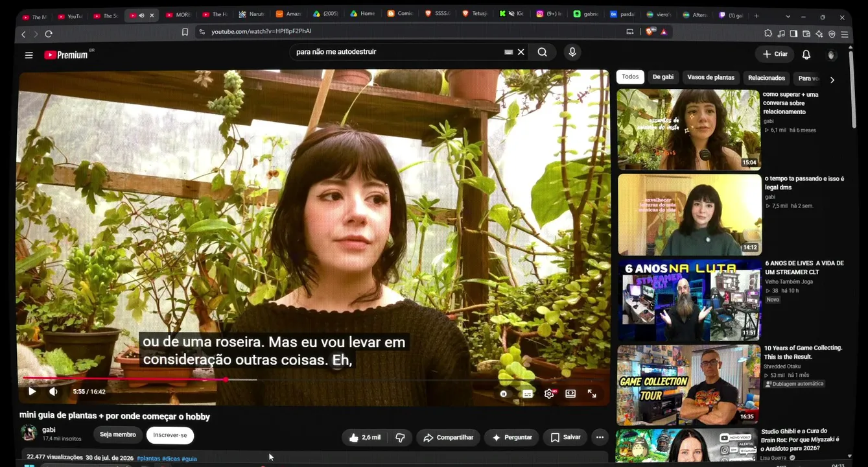
Task: Select the Relacionados filter chip
Action: pos(766,78)
